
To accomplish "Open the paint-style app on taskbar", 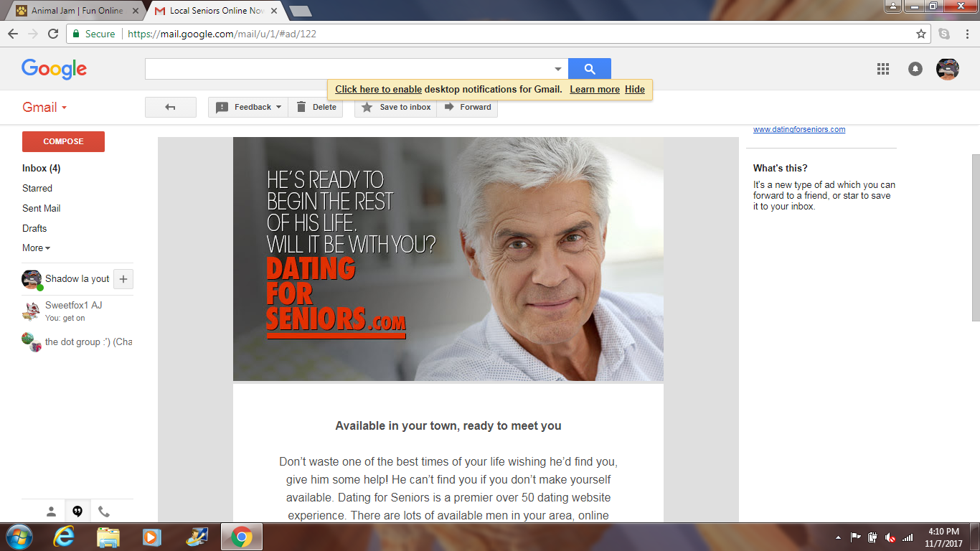I will tap(197, 537).
